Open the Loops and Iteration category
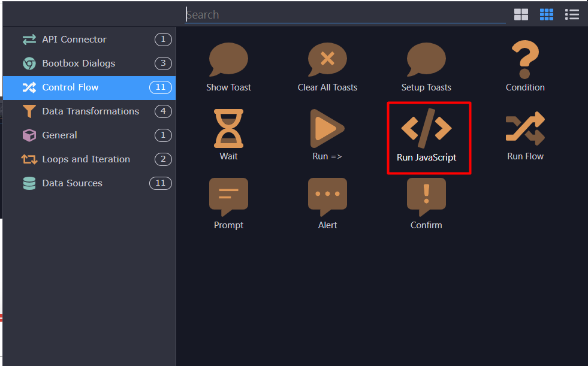Screen dimensions: 588x366 [89, 159]
